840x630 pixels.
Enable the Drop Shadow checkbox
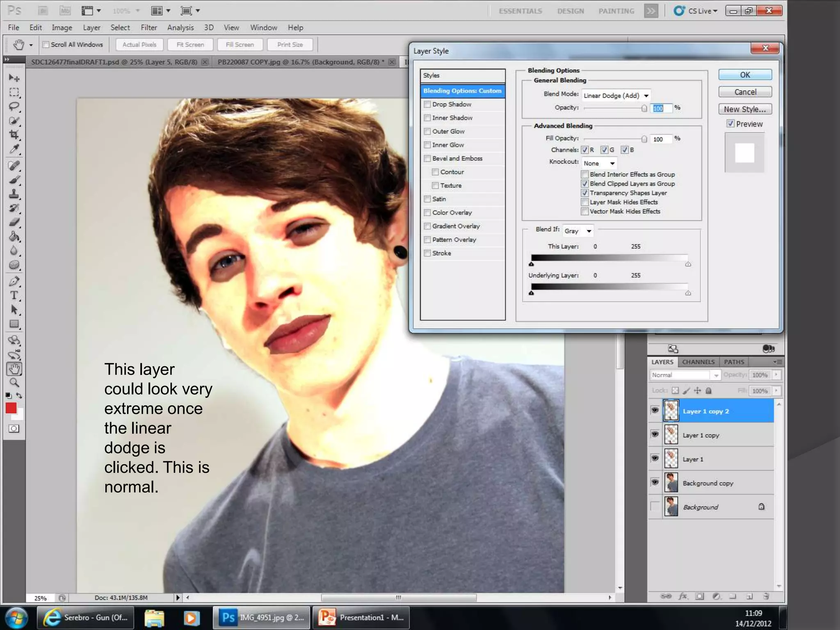click(427, 104)
